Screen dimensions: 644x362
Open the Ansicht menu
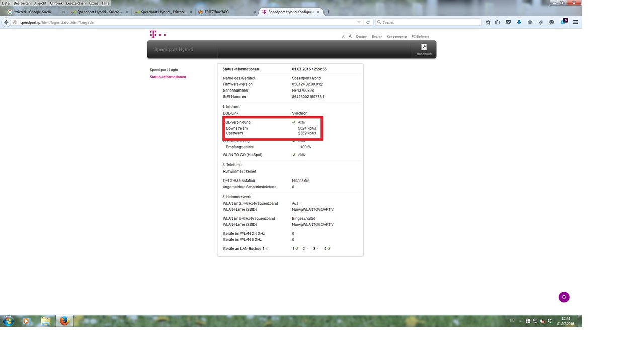(x=40, y=3)
